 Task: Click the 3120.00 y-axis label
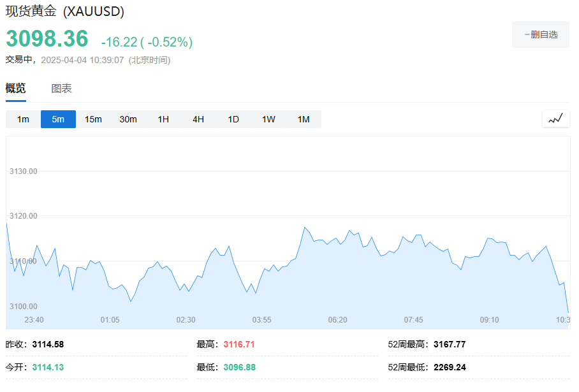click(23, 216)
